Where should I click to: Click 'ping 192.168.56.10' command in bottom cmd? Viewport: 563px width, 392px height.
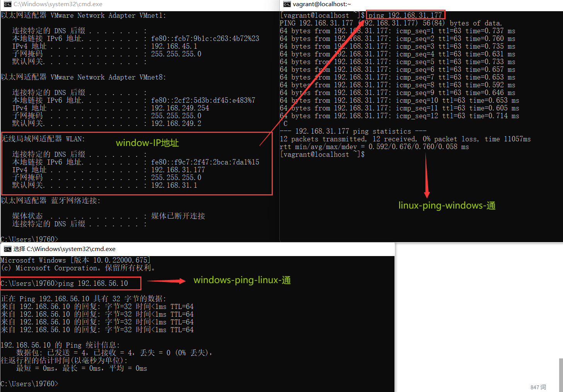pos(93,283)
